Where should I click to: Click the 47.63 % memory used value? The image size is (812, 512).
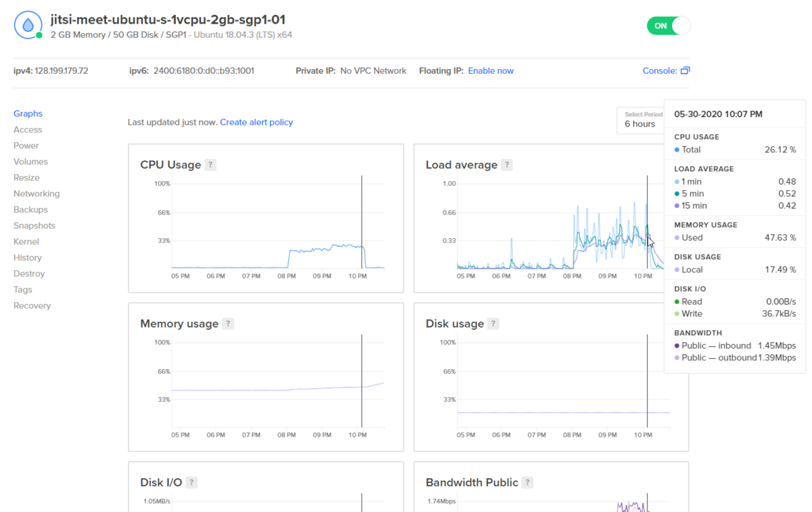(x=780, y=238)
